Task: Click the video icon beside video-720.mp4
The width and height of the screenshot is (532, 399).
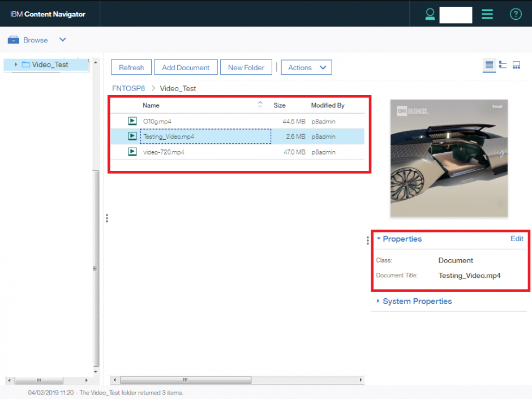Action: click(x=132, y=152)
